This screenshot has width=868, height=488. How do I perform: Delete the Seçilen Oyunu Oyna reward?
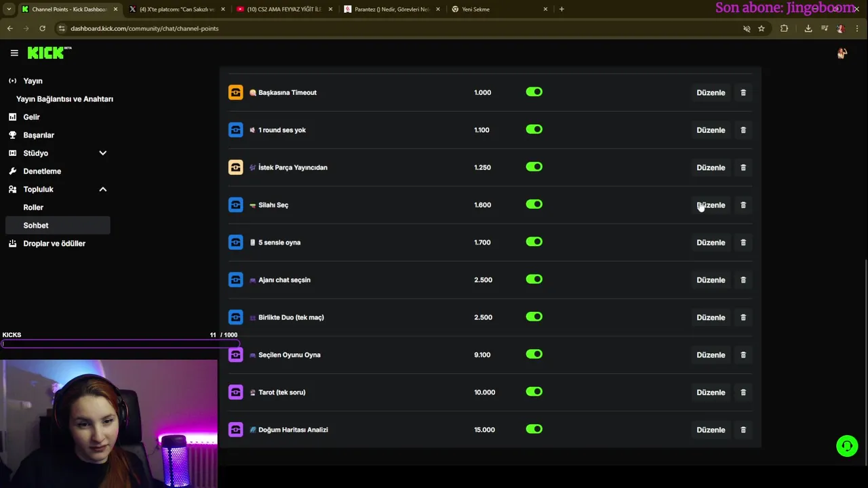coord(743,354)
